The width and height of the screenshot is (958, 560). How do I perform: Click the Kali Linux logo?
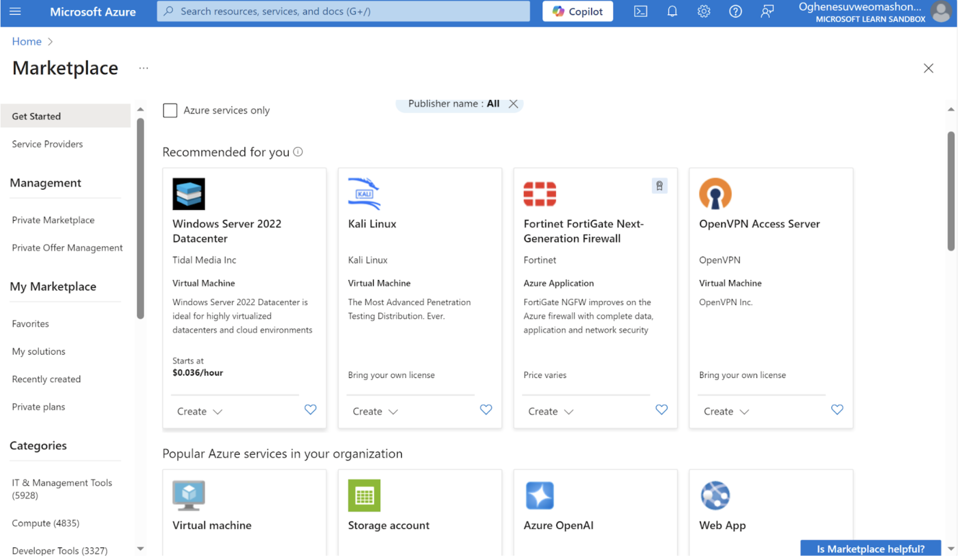click(x=364, y=194)
